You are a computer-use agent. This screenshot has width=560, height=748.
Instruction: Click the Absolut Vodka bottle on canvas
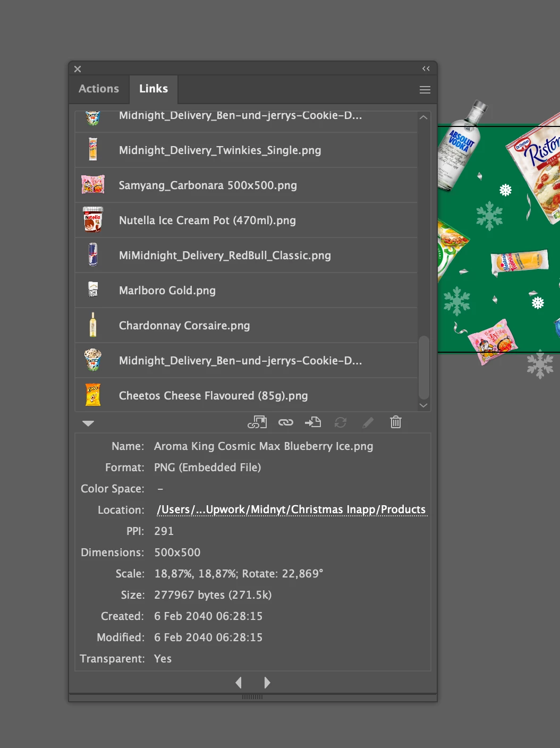(x=461, y=147)
